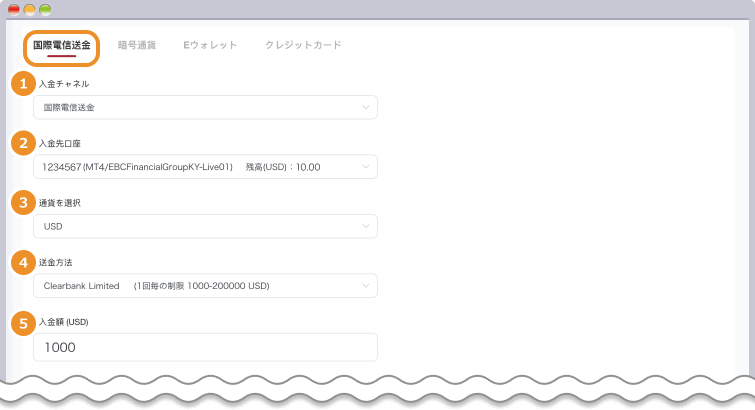Switch to the 国際電信送金 tab
This screenshot has width=755, height=410.
click(x=62, y=45)
